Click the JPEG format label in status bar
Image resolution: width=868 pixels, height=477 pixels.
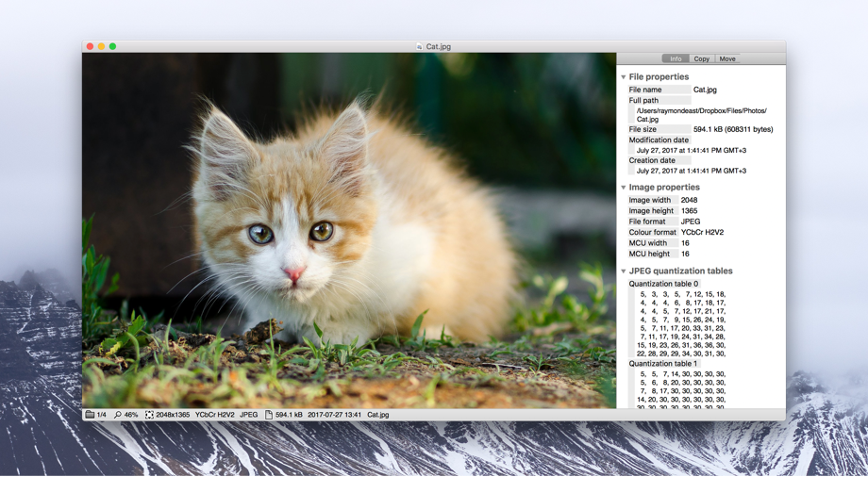tap(248, 415)
